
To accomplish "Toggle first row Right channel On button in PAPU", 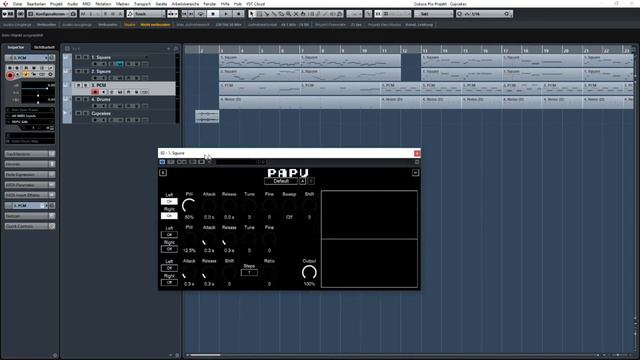I will tap(169, 216).
